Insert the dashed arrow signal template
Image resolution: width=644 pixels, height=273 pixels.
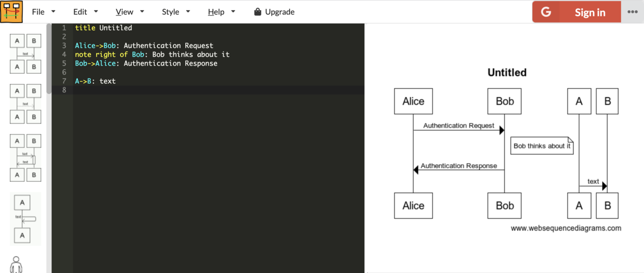tap(25, 103)
